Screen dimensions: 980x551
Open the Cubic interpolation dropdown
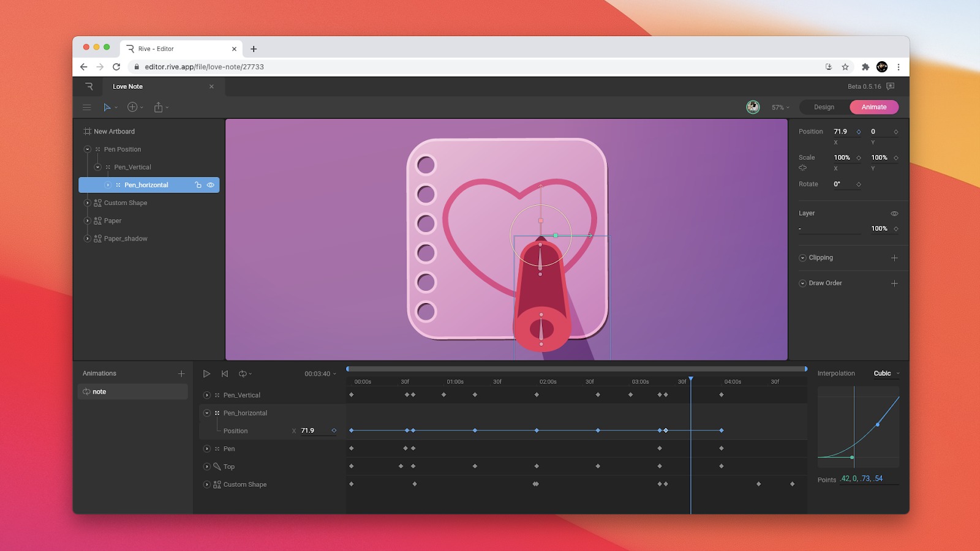coord(886,373)
